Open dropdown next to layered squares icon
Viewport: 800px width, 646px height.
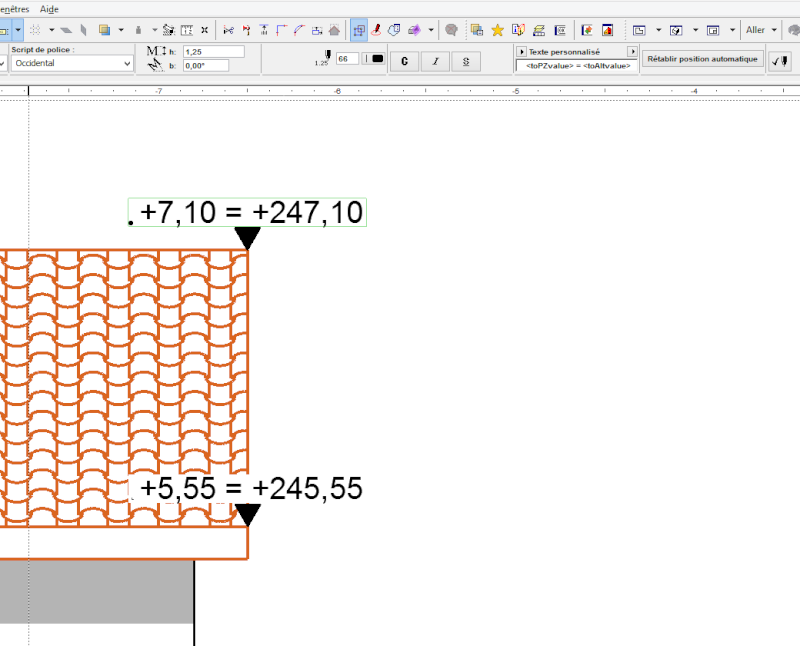120,30
